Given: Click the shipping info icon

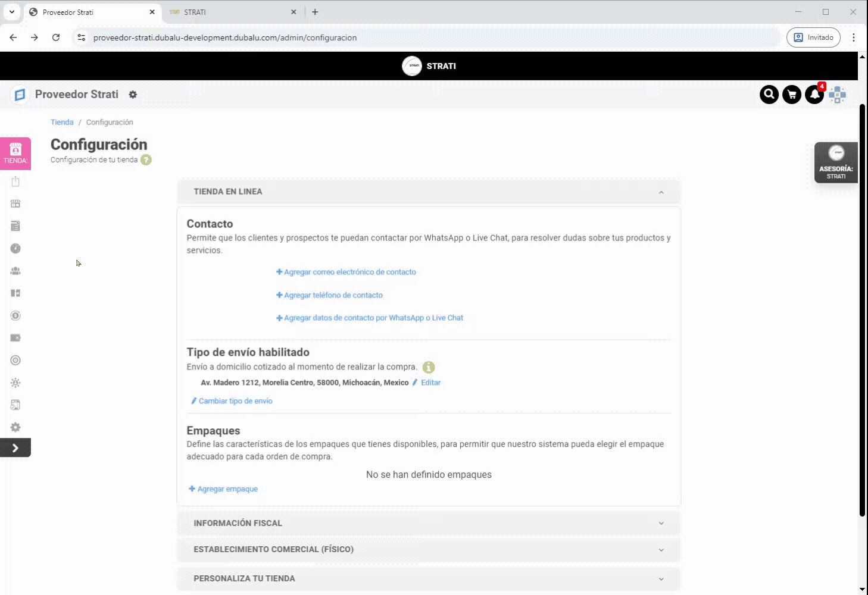Looking at the screenshot, I should point(428,367).
